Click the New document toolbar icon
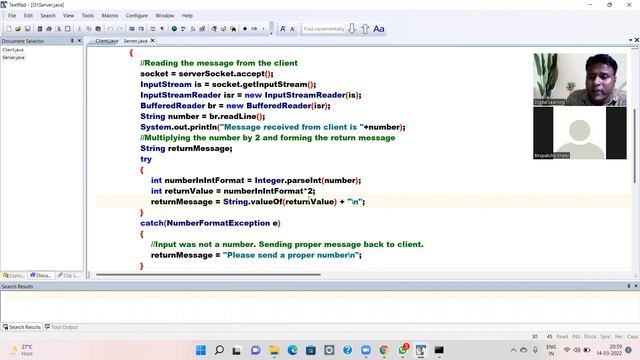Viewport: 640px width, 360px height. [9, 29]
